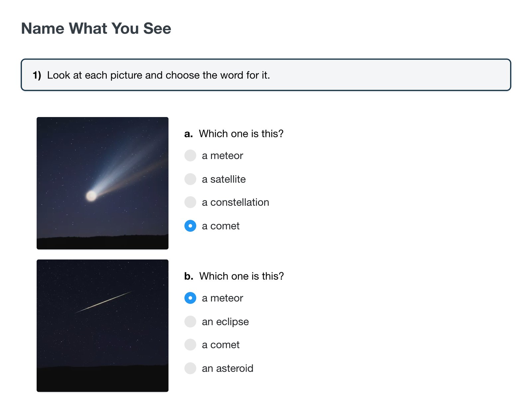Open the comet with glowing tail picture

tap(102, 183)
